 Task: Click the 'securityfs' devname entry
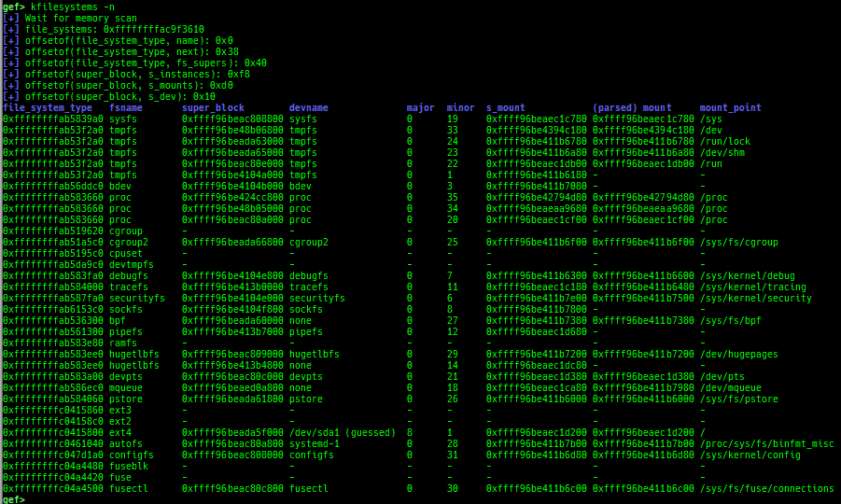click(x=317, y=298)
